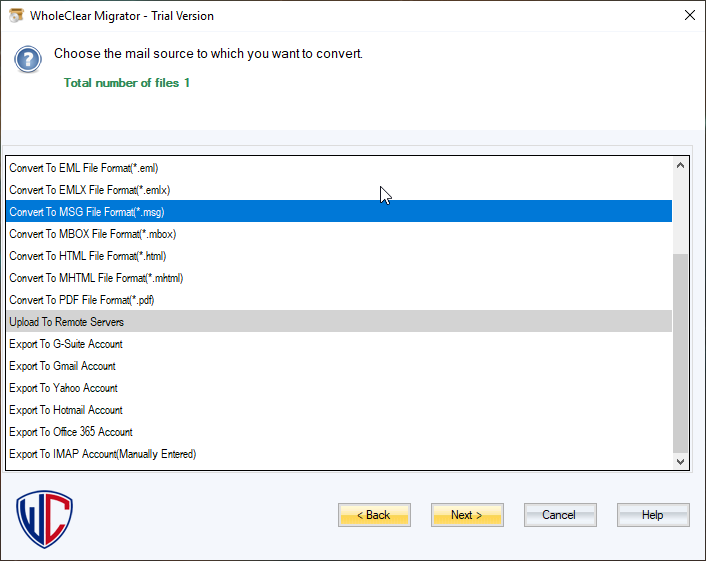Choose Export To Gmail Account

[x=62, y=366]
